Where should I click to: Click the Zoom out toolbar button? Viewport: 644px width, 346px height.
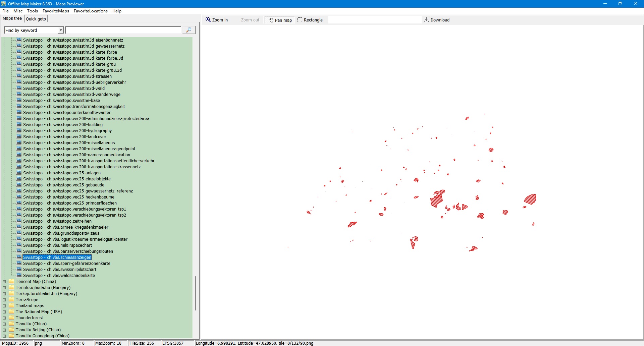[250, 20]
